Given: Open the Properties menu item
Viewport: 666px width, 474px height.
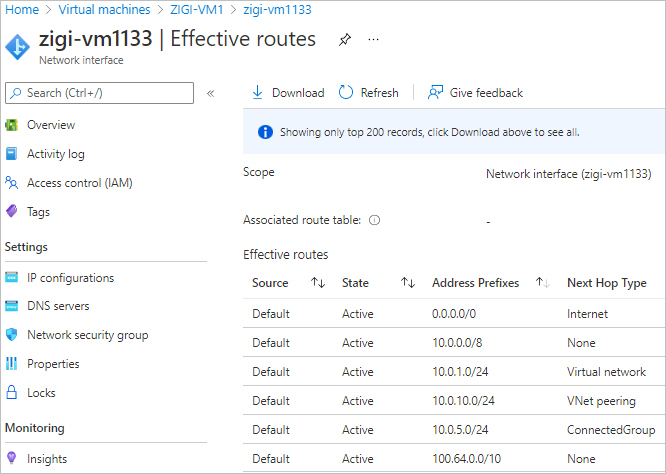Looking at the screenshot, I should point(53,364).
